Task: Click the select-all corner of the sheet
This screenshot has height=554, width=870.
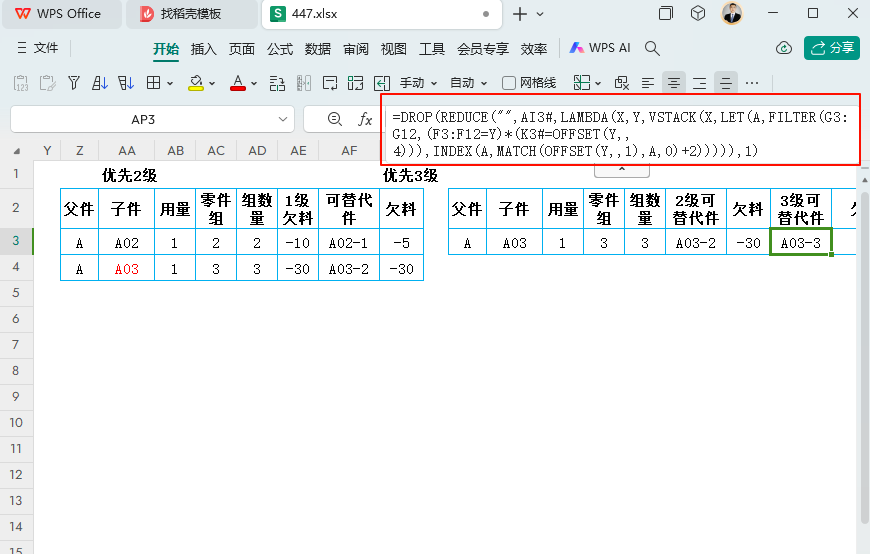Action: [17, 150]
